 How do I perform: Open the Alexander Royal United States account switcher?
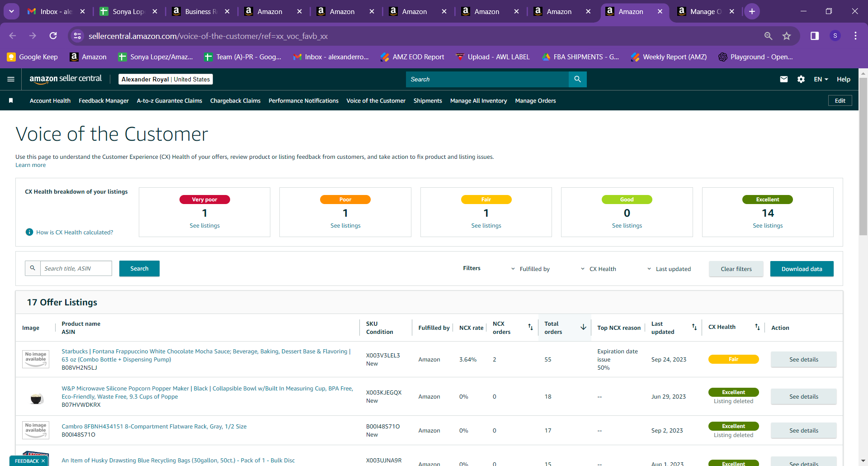pos(165,79)
